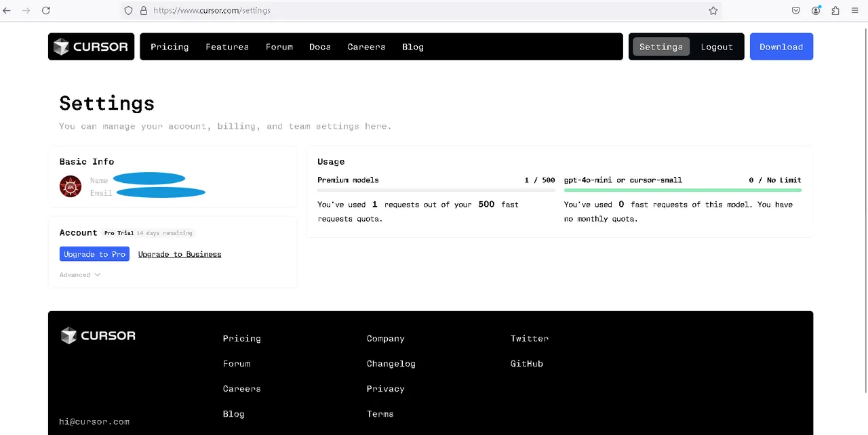This screenshot has height=435, width=868.
Task: Open Docs in top navigation
Action: click(x=320, y=47)
